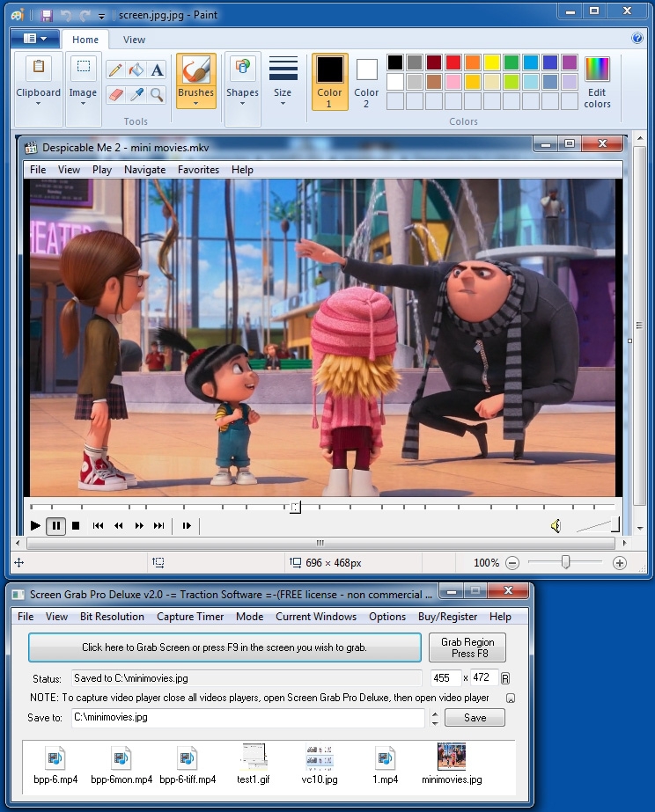
Task: Open the Navigate menu in media player
Action: point(144,170)
